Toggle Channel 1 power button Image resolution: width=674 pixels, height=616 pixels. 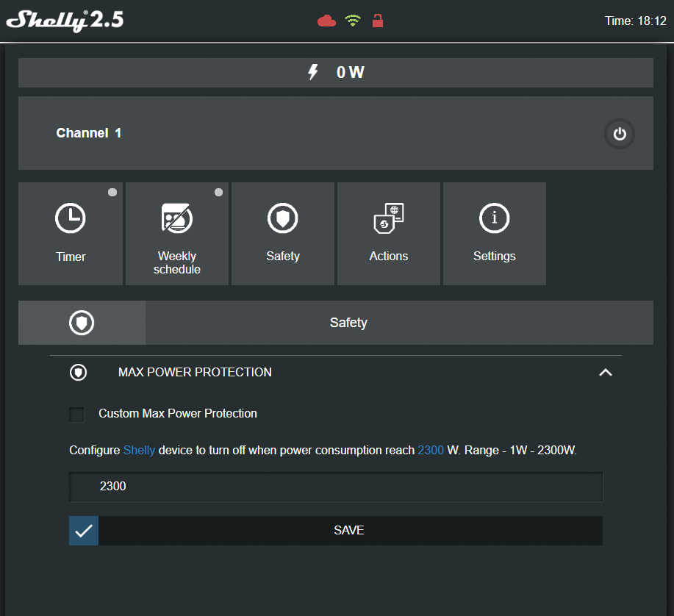(x=620, y=134)
